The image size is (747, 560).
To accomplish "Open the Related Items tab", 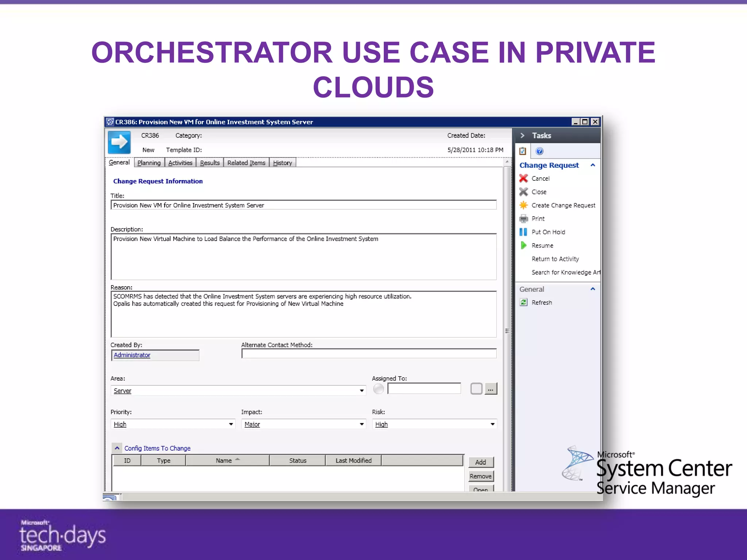I will click(x=246, y=163).
